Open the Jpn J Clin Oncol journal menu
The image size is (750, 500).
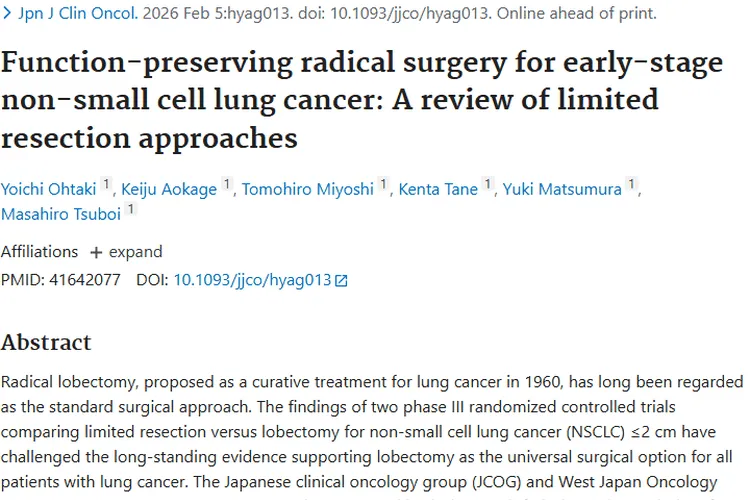coord(70,14)
